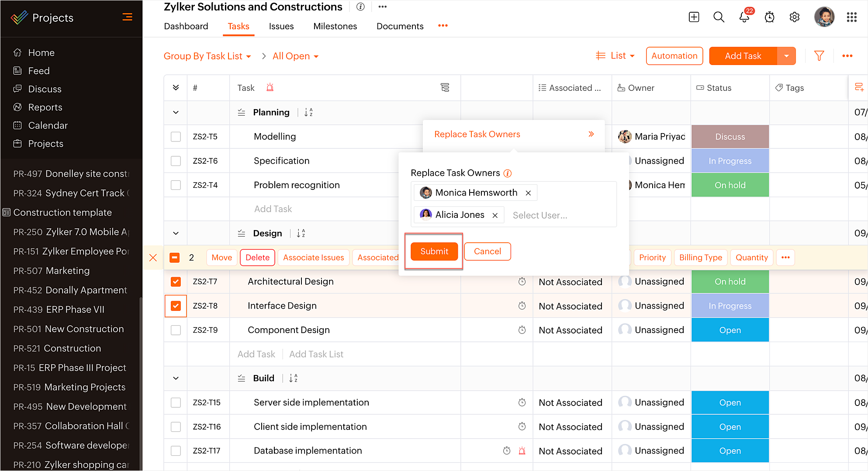Open the Calendar sidebar item
This screenshot has height=471, width=868.
[x=48, y=125]
